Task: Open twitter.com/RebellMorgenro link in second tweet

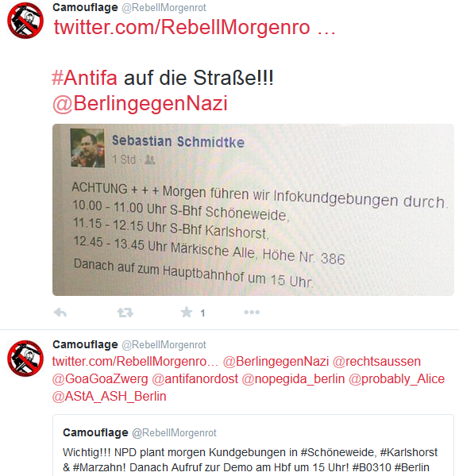Action: [135, 362]
